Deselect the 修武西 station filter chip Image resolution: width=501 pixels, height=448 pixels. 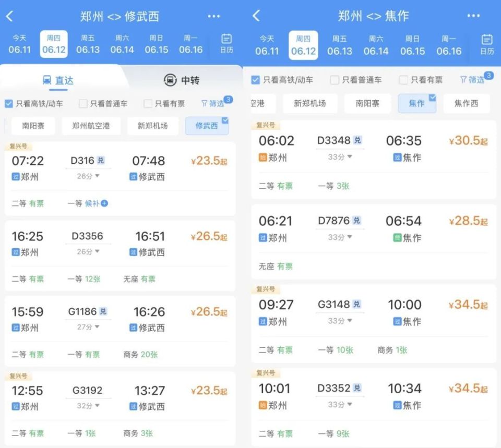[207, 126]
